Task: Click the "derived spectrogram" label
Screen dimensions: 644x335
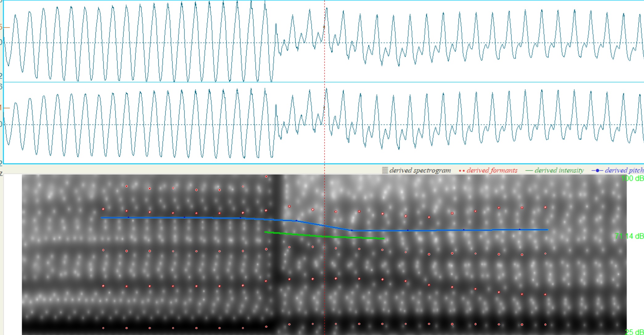Action: [420, 170]
